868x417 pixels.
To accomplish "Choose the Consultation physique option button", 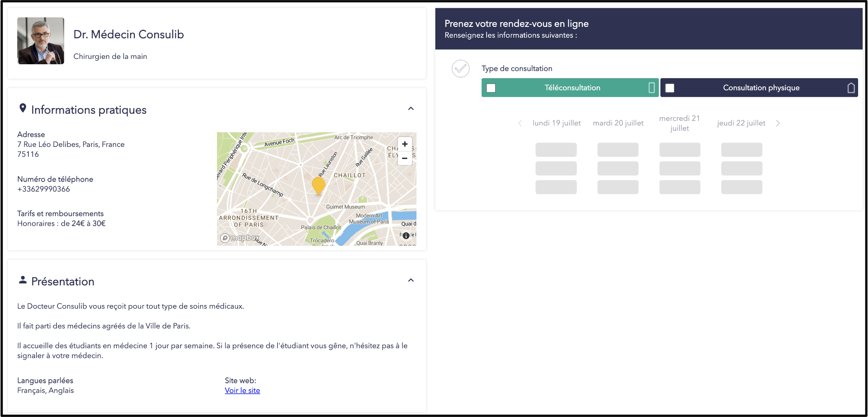I will (761, 88).
